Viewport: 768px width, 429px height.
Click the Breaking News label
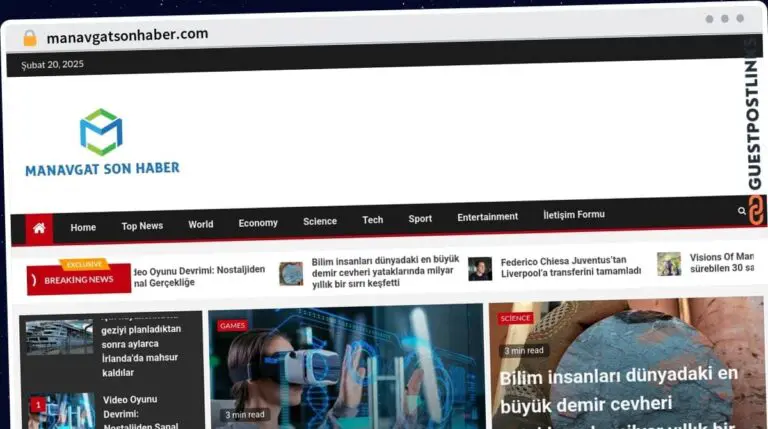coord(79,280)
